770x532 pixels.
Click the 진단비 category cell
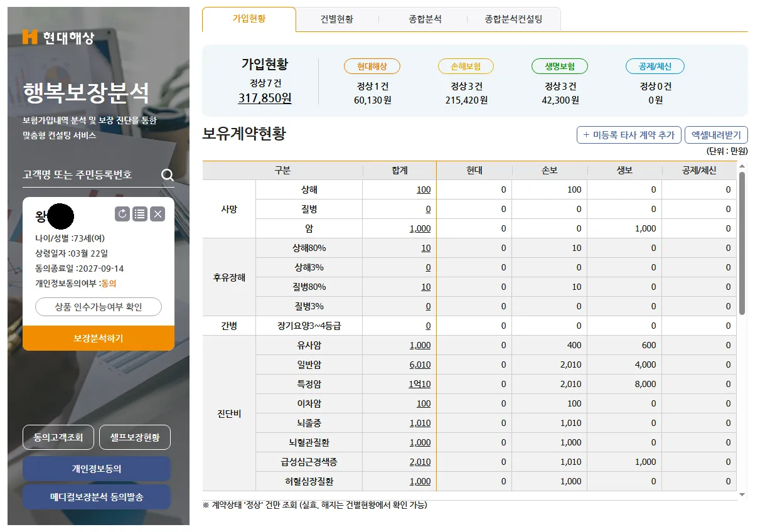[229, 413]
